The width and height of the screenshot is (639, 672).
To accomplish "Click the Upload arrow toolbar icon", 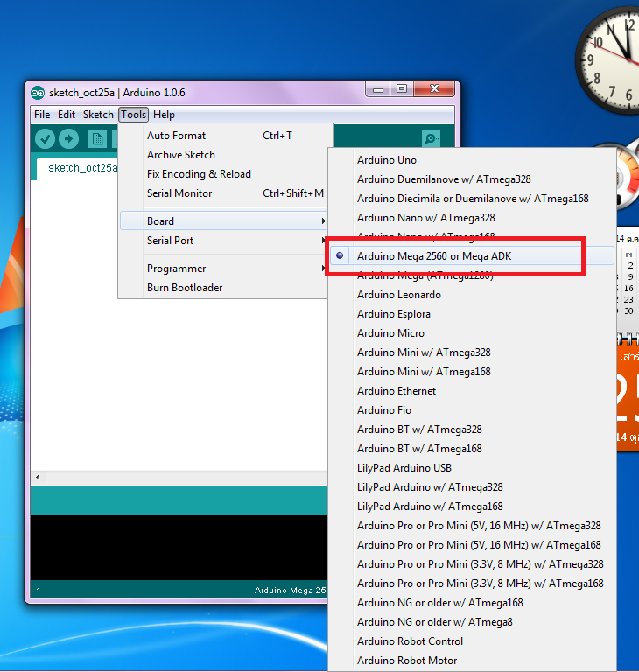I will tap(68, 139).
